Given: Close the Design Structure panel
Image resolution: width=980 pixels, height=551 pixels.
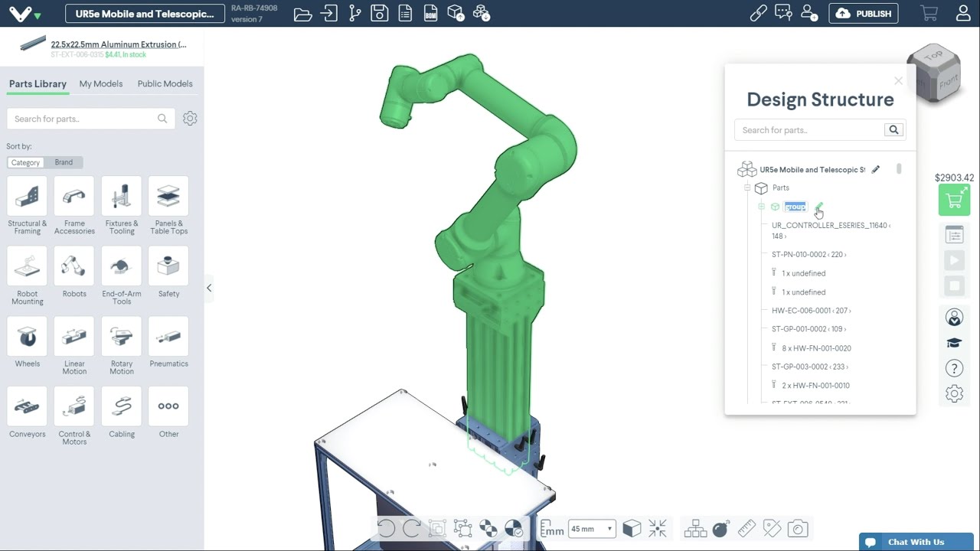Looking at the screenshot, I should click(x=898, y=80).
